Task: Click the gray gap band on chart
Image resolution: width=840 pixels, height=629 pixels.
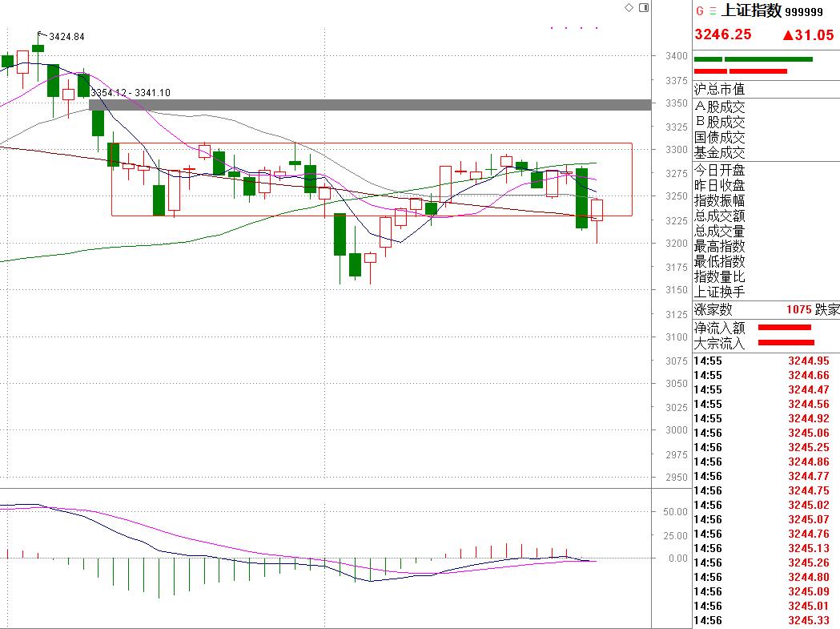Action: pyautogui.click(x=370, y=104)
